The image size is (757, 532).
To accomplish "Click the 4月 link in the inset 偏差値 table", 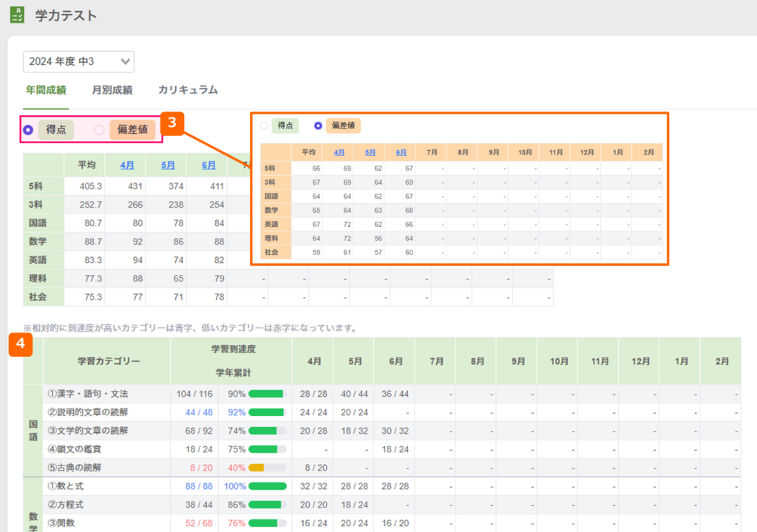I will [x=339, y=152].
